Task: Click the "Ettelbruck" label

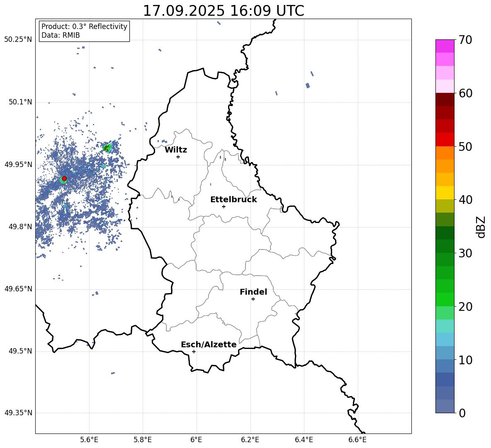Action: coord(233,200)
